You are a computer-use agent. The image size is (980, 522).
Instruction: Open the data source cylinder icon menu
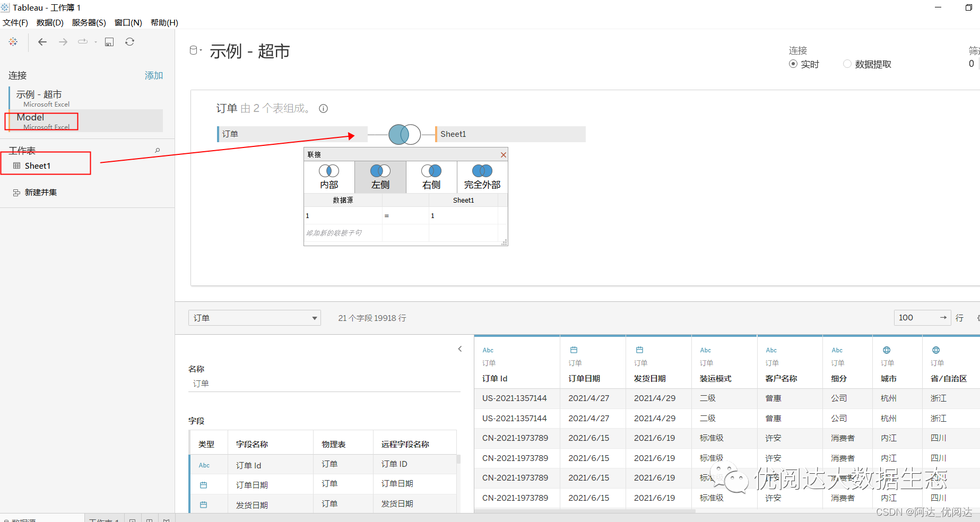point(195,50)
